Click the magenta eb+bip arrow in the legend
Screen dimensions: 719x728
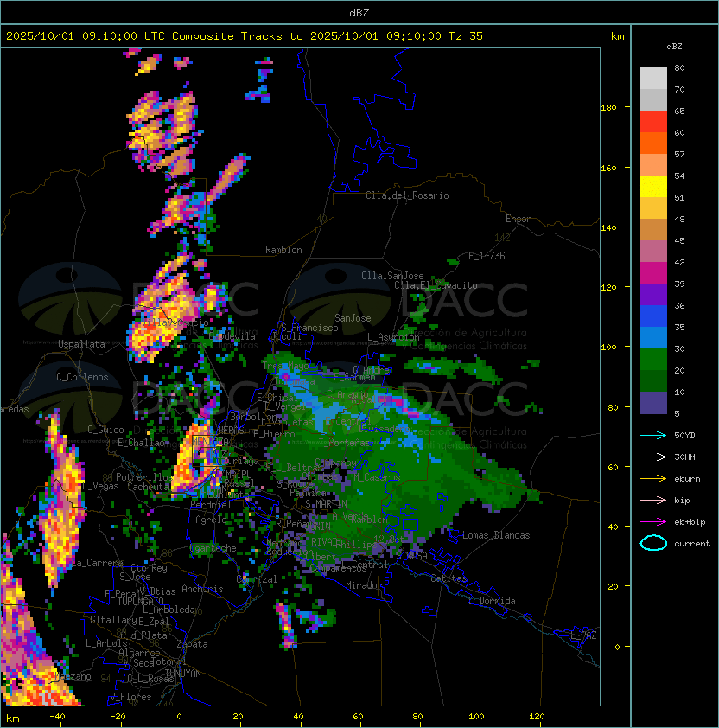point(653,522)
